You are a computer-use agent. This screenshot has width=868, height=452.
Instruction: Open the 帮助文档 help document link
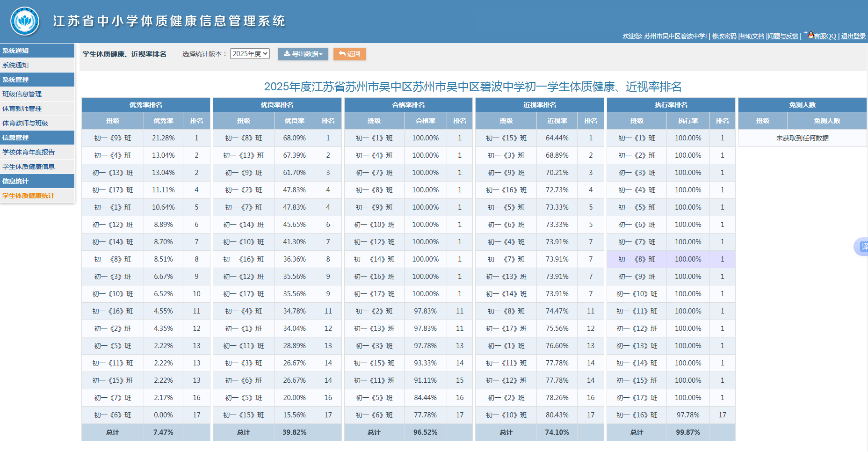752,36
